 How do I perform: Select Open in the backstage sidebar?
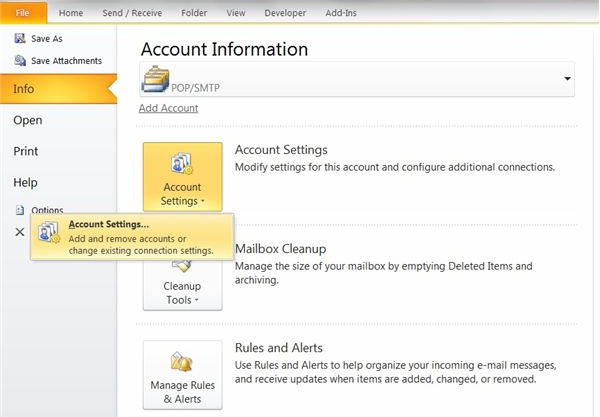(28, 120)
